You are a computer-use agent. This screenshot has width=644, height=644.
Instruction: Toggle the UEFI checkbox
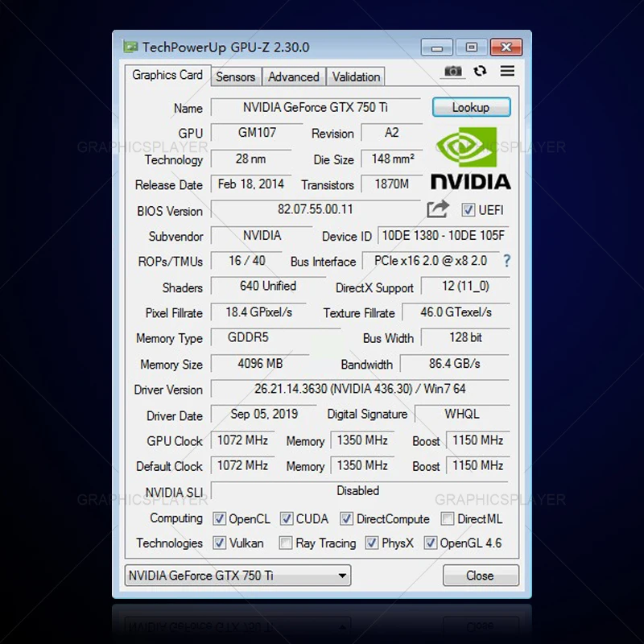click(469, 210)
